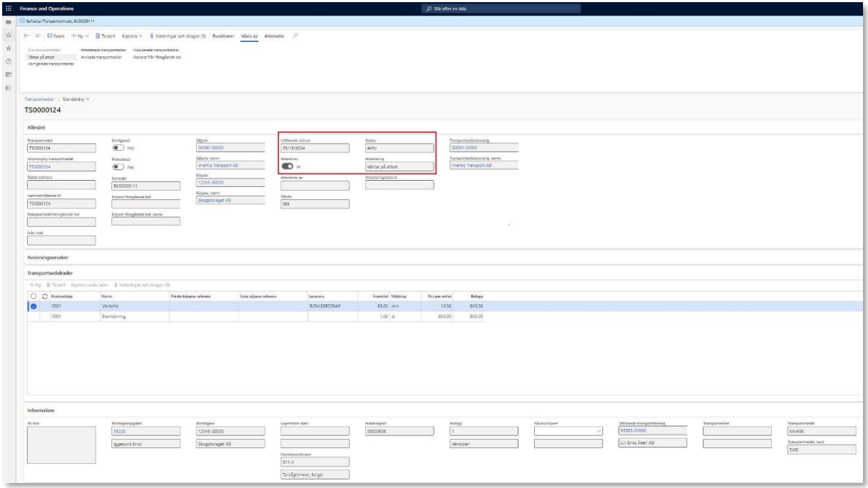The image size is (868, 488).
Task: Go to Home in left sidebar
Action: pyautogui.click(x=8, y=36)
